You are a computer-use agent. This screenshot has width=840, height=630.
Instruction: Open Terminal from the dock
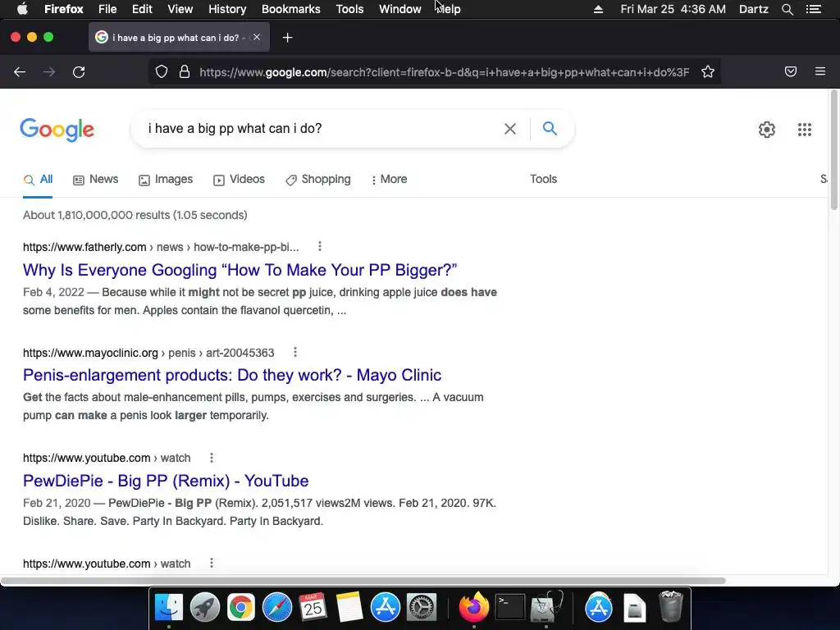point(509,608)
